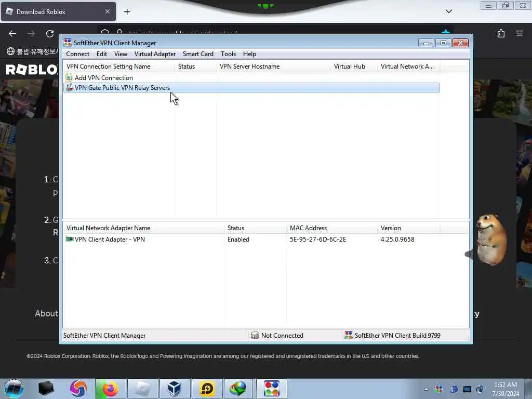Screen dimensions: 532x399
Task: Open a new browser tab
Action: point(127,12)
